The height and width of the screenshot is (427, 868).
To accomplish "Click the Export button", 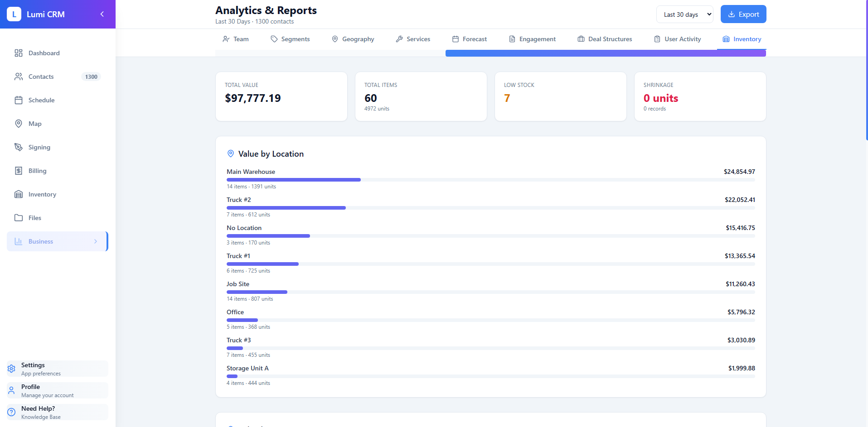I will click(x=743, y=14).
